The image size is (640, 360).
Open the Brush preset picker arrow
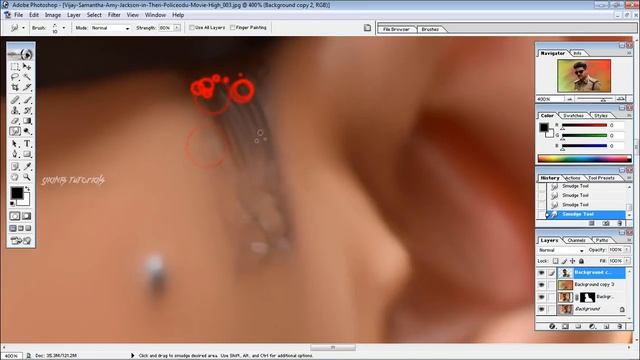tap(64, 28)
